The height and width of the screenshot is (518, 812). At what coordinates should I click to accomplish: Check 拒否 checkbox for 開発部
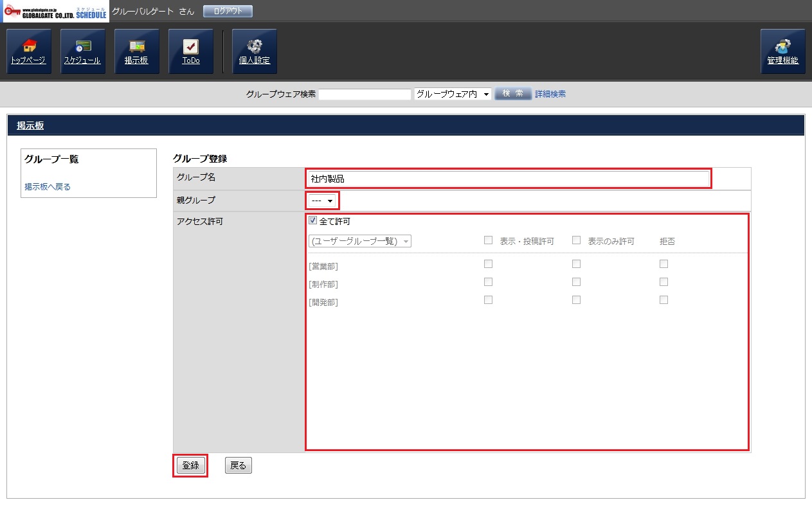pos(663,299)
